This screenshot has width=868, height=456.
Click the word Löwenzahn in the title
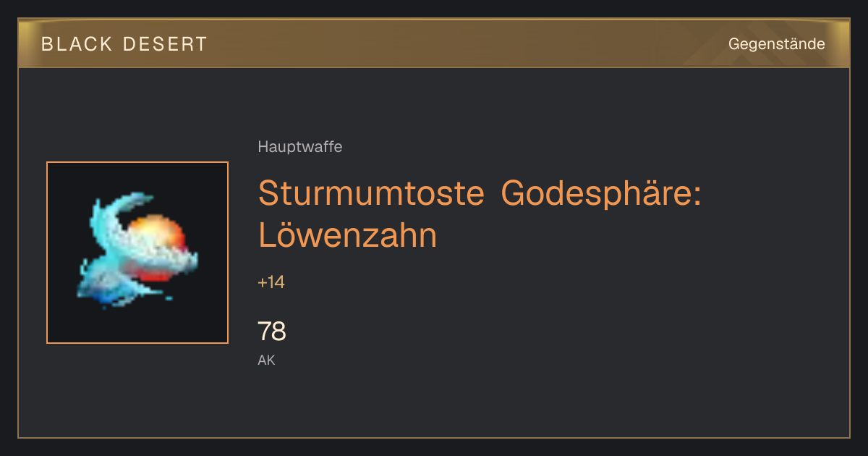coord(347,235)
